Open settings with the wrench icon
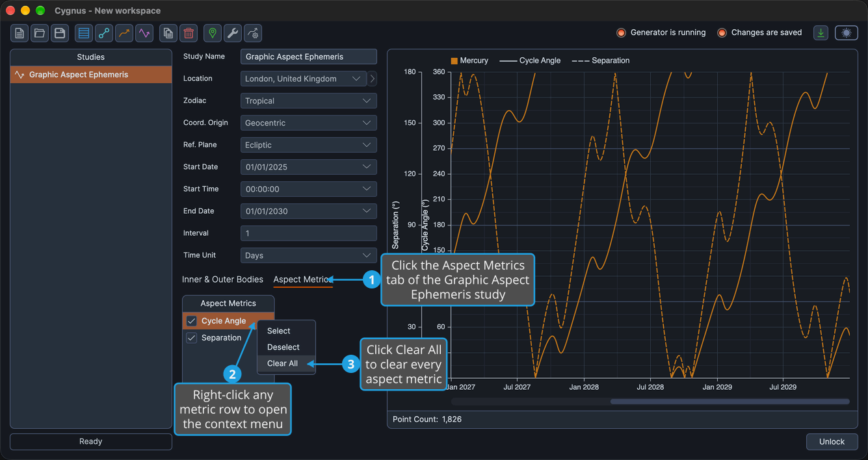Image resolution: width=868 pixels, height=460 pixels. [233, 33]
